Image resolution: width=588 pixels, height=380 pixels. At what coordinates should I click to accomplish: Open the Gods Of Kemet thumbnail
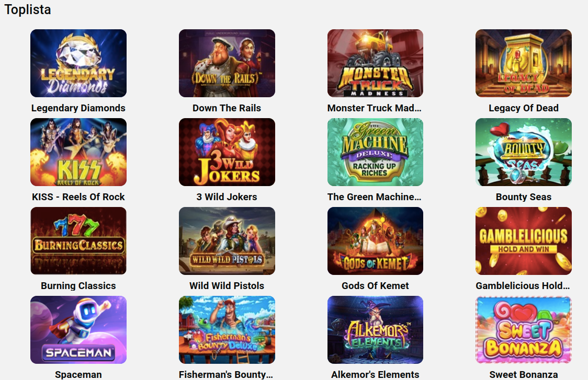[376, 241]
